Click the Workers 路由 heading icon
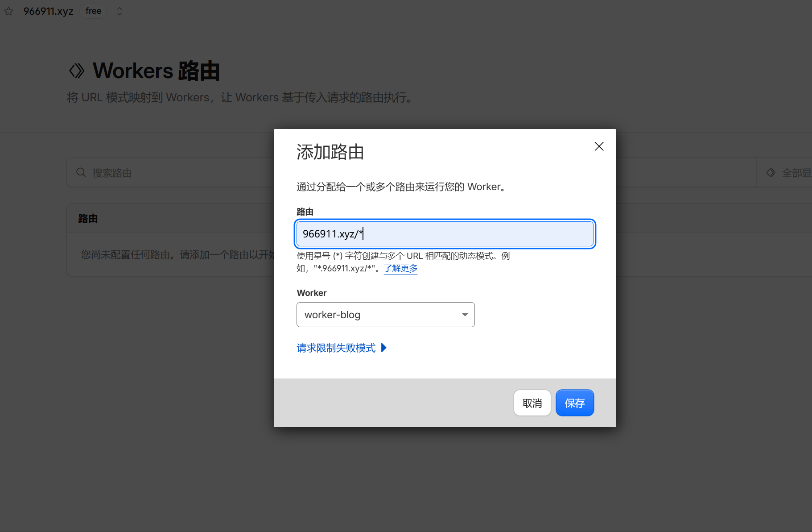 (77, 71)
